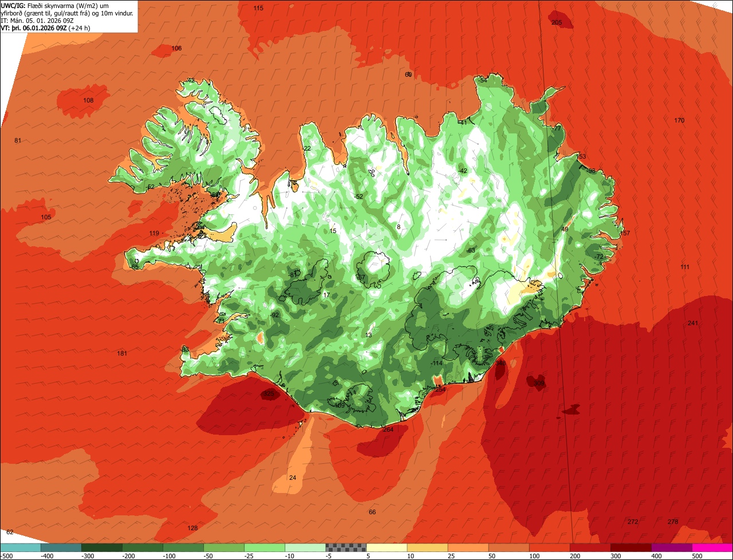Select the green legend swatch from -200 to -100
Screen dimensions: 733x560
(x=142, y=547)
